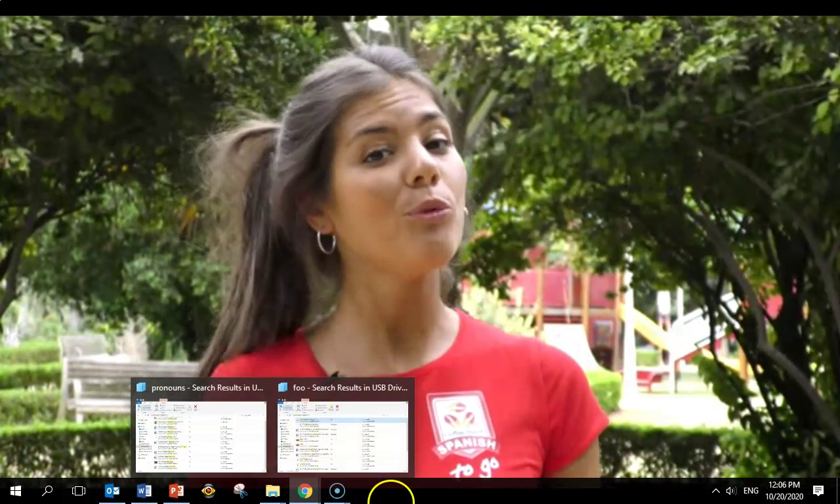Open the Action Center notifications

818,491
